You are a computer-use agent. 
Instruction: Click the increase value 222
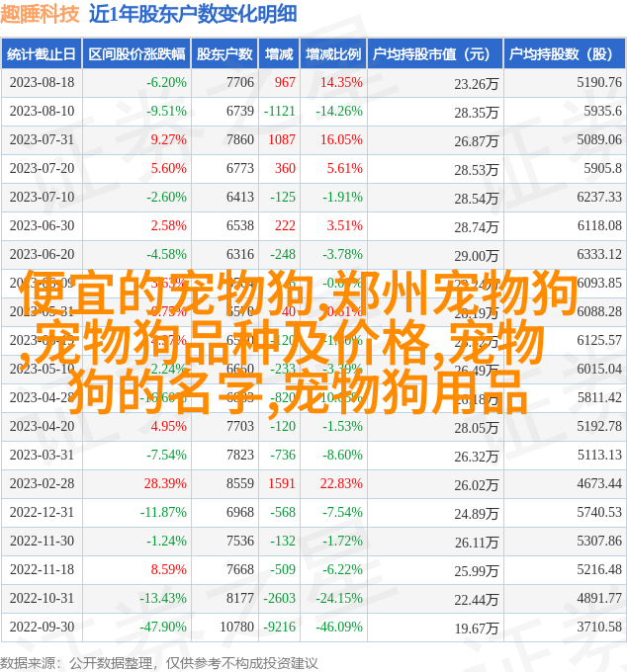tap(285, 226)
